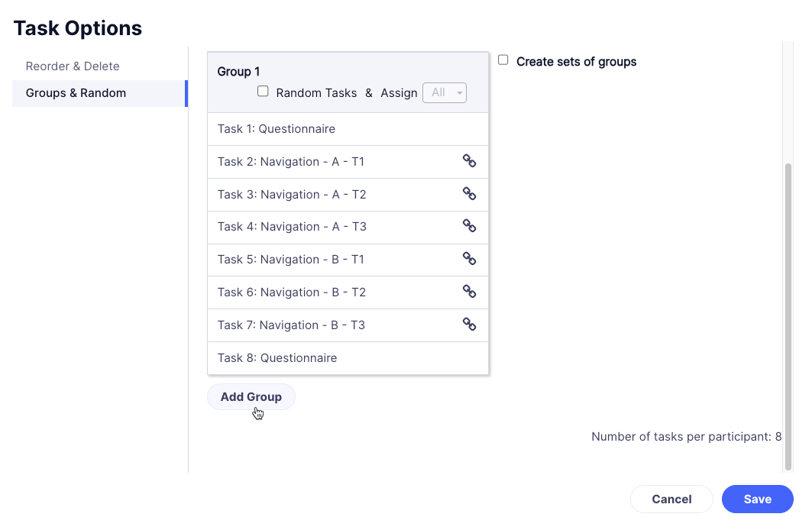Switch to Reorder & Delete tab
The width and height of the screenshot is (812, 530).
(73, 66)
